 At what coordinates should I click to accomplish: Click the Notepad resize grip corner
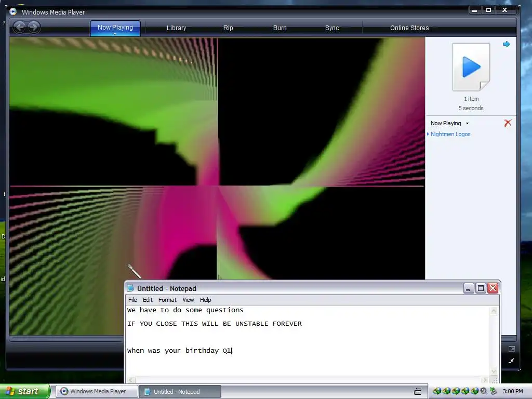click(x=495, y=380)
